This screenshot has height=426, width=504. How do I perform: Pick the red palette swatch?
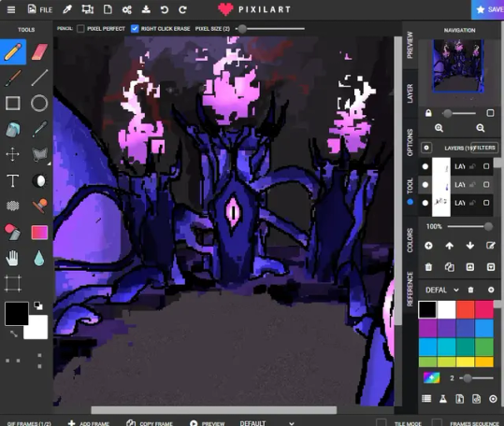click(465, 309)
